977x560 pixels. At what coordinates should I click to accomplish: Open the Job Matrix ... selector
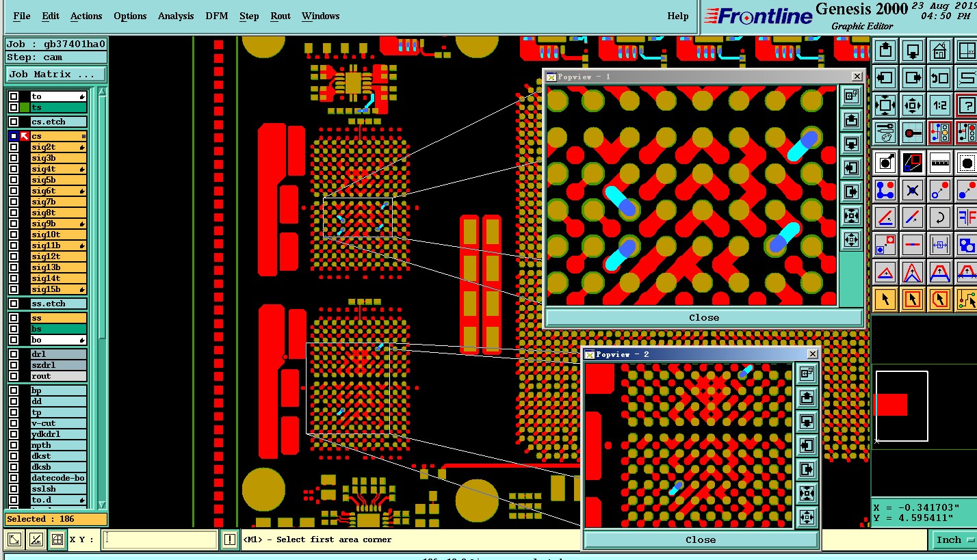pos(56,74)
